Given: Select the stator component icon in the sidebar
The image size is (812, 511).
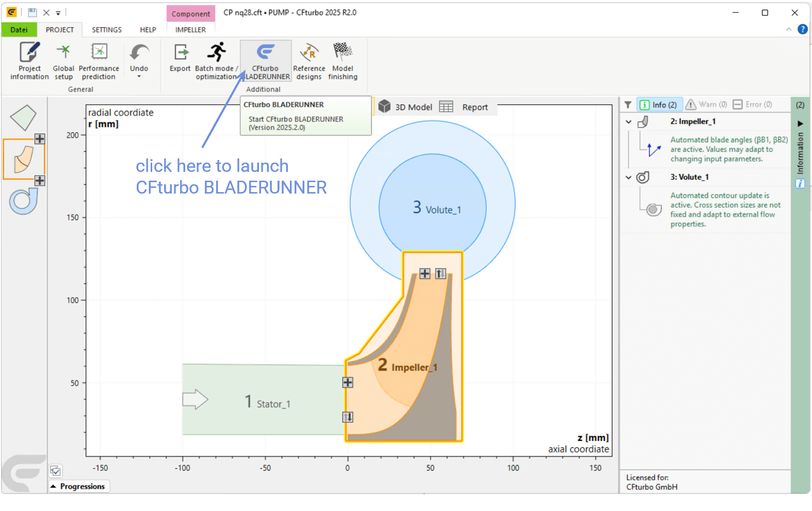Looking at the screenshot, I should tap(23, 118).
